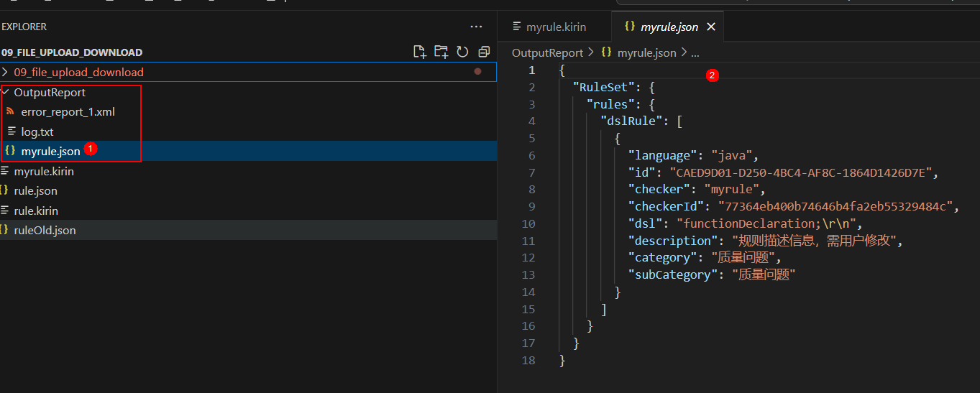This screenshot has height=393, width=980.
Task: Click the 09_FILE_UPLOAD_DOWNLOAD section header
Action: click(x=72, y=52)
